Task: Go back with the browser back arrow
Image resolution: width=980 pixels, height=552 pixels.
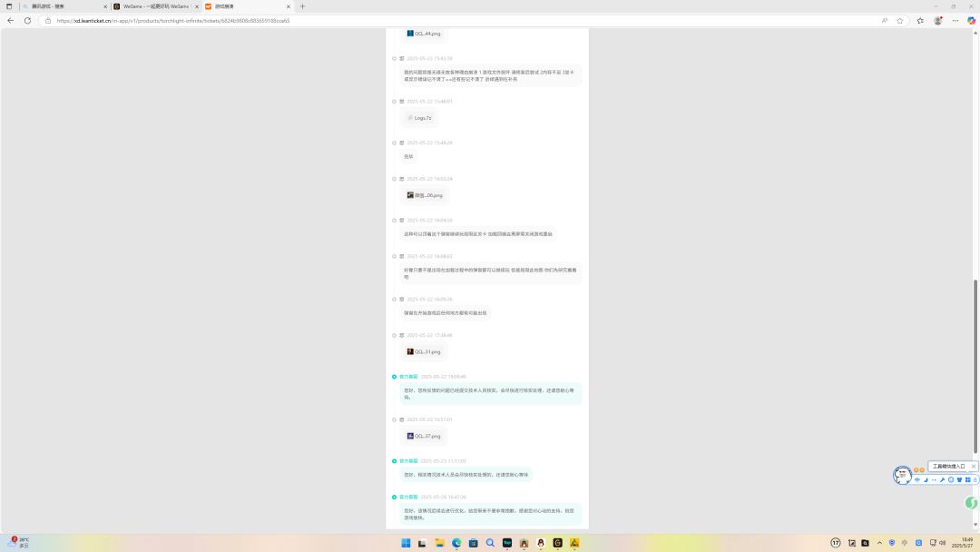Action: [11, 21]
